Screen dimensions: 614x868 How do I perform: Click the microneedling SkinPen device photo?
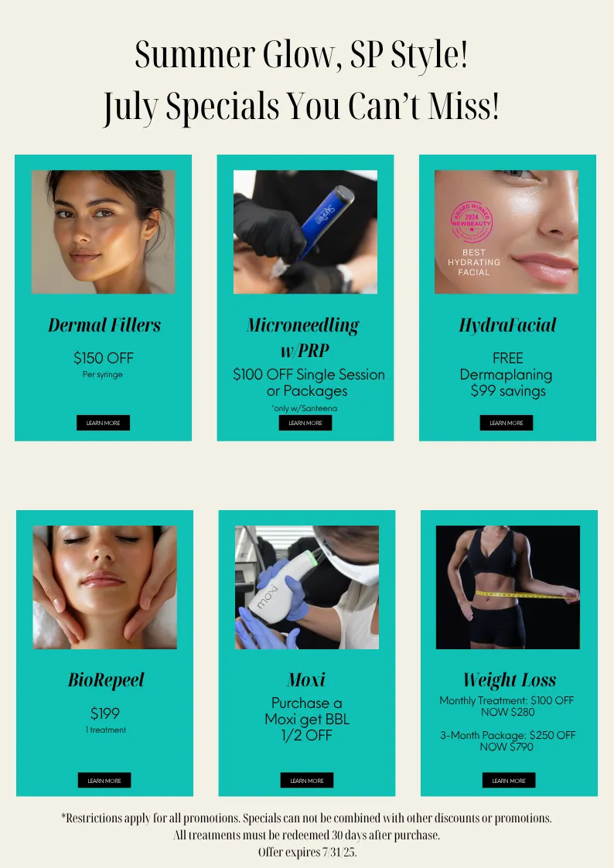click(305, 232)
